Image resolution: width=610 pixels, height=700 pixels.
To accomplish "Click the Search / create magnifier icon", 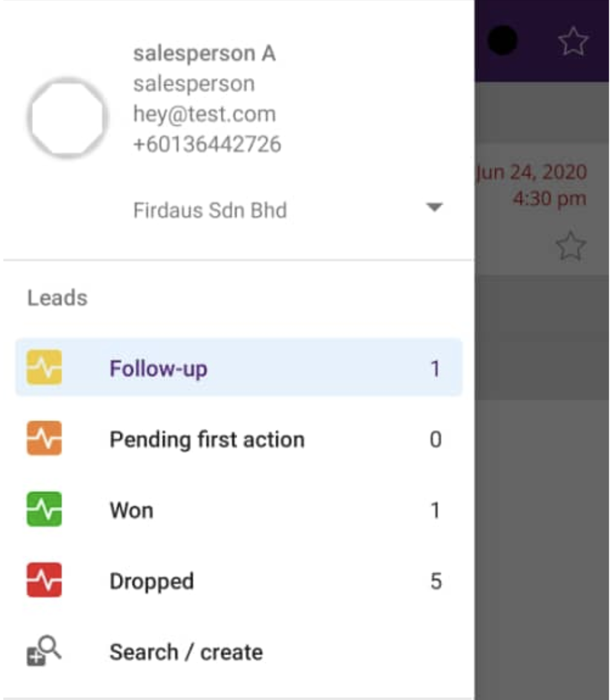I will point(44,652).
